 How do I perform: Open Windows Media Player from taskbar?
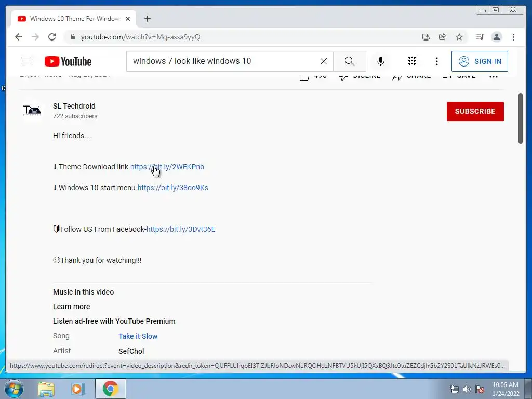coord(77,389)
